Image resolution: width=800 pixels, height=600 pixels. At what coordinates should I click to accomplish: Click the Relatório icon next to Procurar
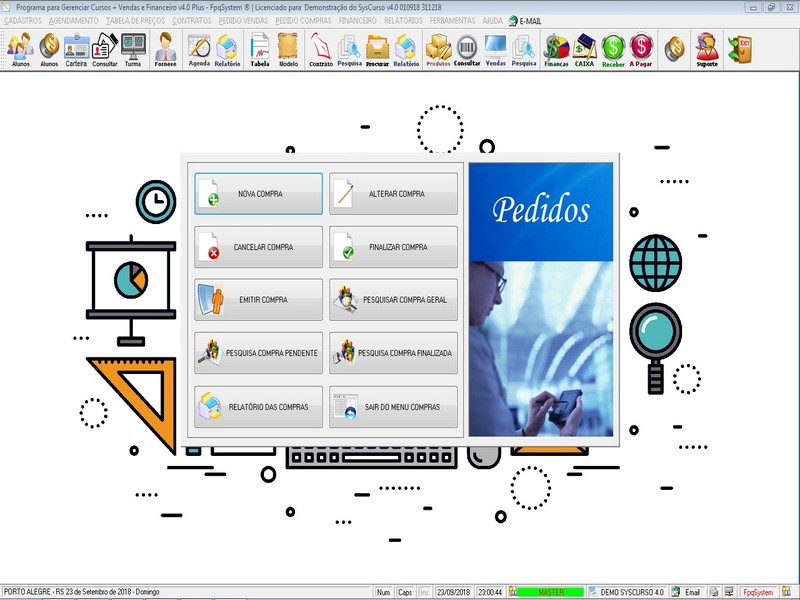pos(406,49)
